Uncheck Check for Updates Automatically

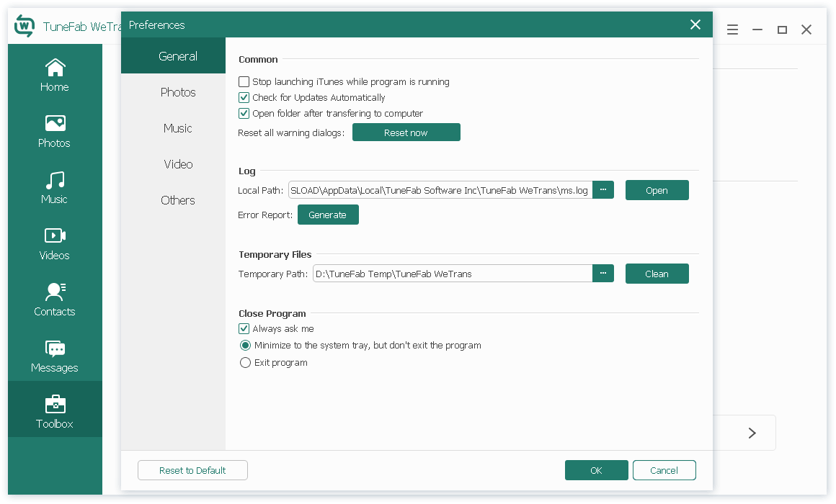pyautogui.click(x=244, y=98)
